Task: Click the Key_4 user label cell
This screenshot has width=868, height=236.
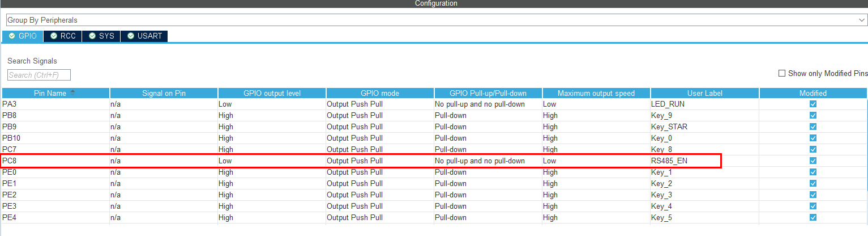Action: [x=704, y=206]
